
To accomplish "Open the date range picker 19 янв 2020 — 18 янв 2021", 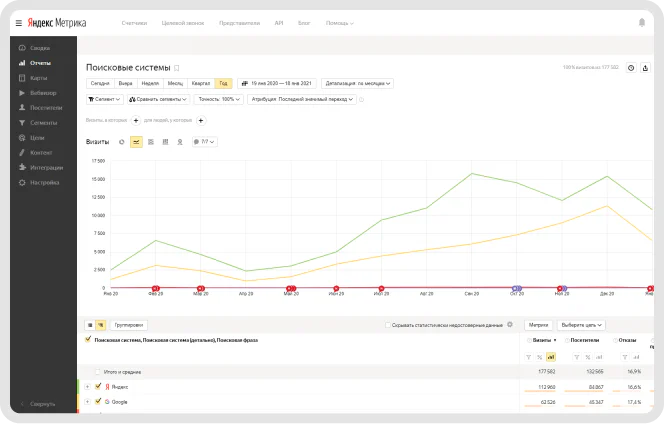I will click(277, 83).
